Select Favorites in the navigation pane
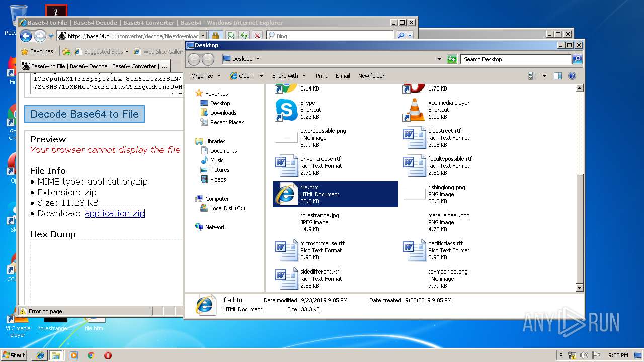This screenshot has height=362, width=644. pyautogui.click(x=212, y=94)
